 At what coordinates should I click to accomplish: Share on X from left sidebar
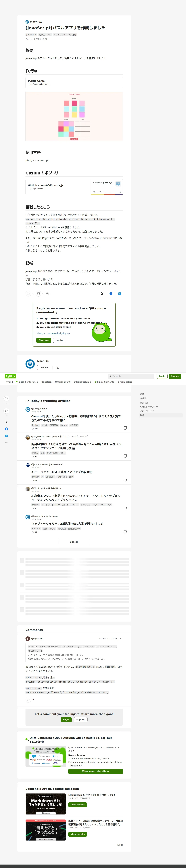tap(6, 422)
